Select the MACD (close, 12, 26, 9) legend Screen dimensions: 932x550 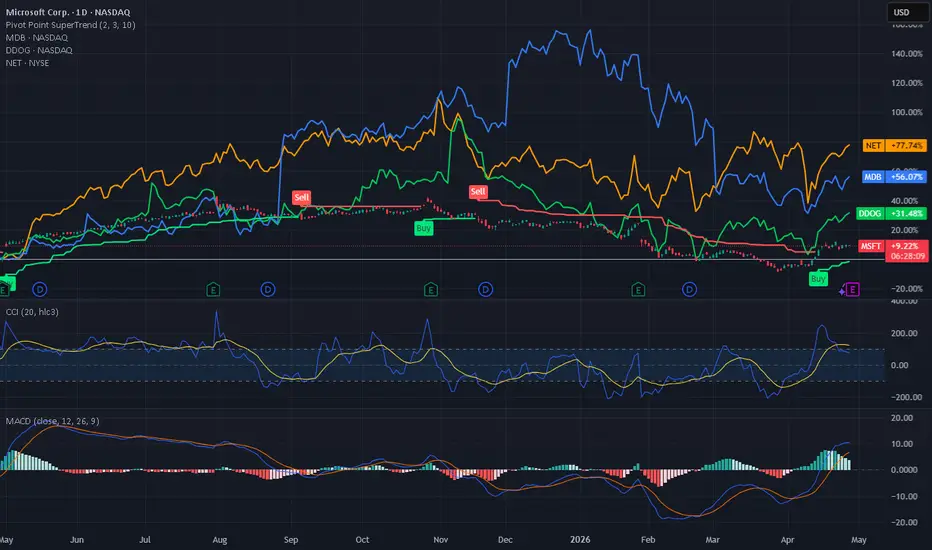[x=52, y=421]
